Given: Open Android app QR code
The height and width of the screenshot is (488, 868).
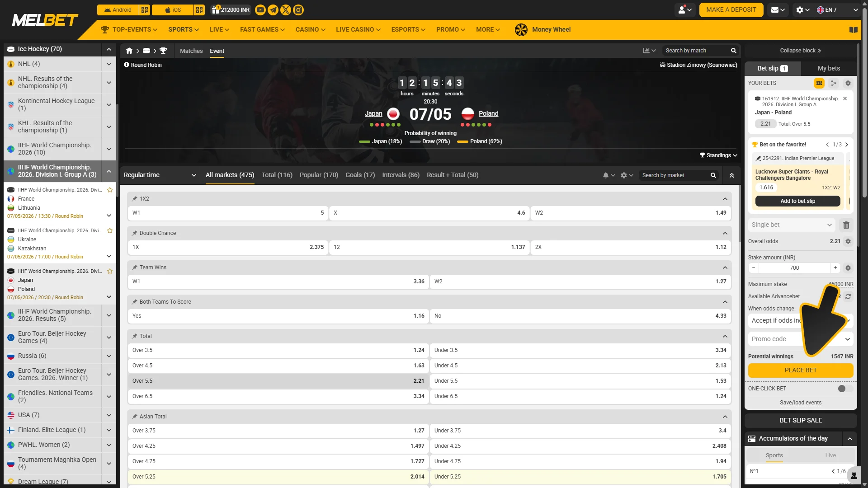Looking at the screenshot, I should click(x=144, y=10).
